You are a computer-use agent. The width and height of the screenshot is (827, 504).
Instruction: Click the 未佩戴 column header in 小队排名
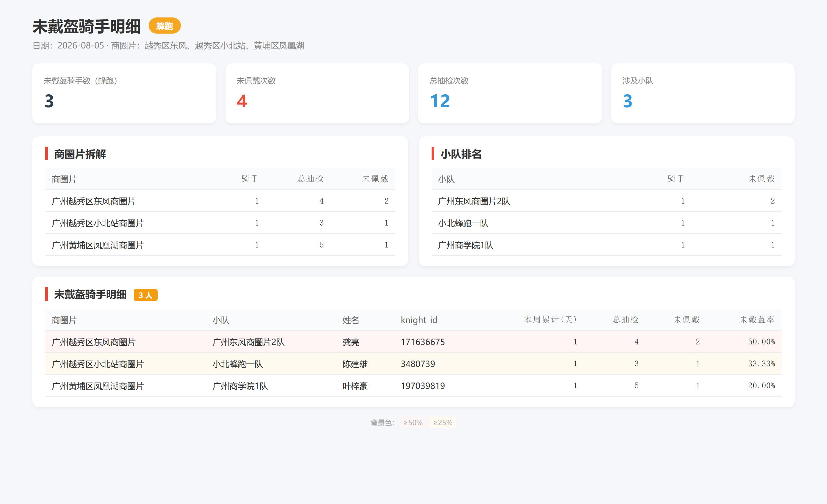[x=761, y=179]
